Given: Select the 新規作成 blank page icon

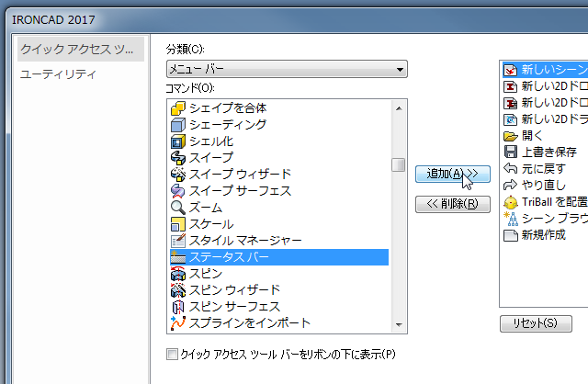Looking at the screenshot, I should (511, 235).
